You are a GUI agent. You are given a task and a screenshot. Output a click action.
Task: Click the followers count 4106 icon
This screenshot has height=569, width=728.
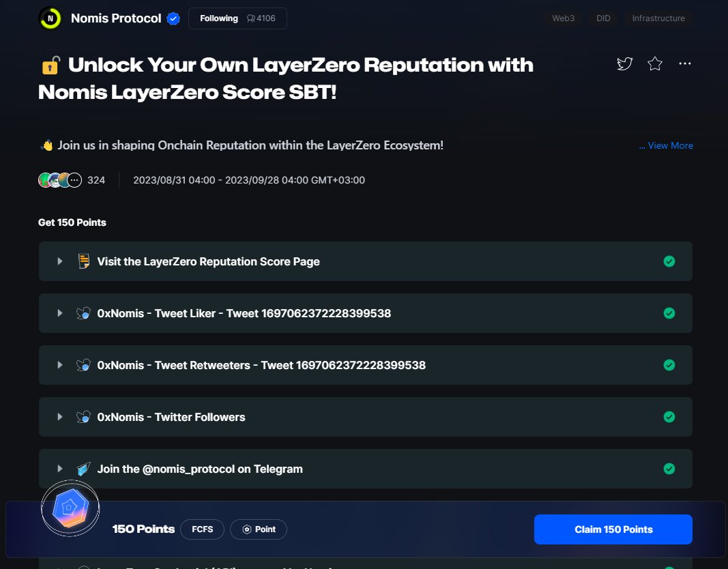(251, 18)
